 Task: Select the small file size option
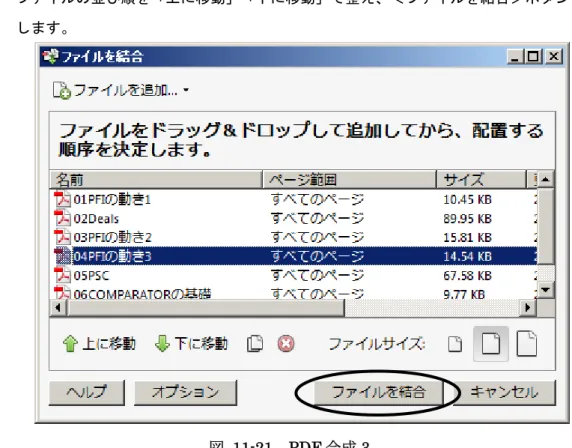(x=455, y=344)
